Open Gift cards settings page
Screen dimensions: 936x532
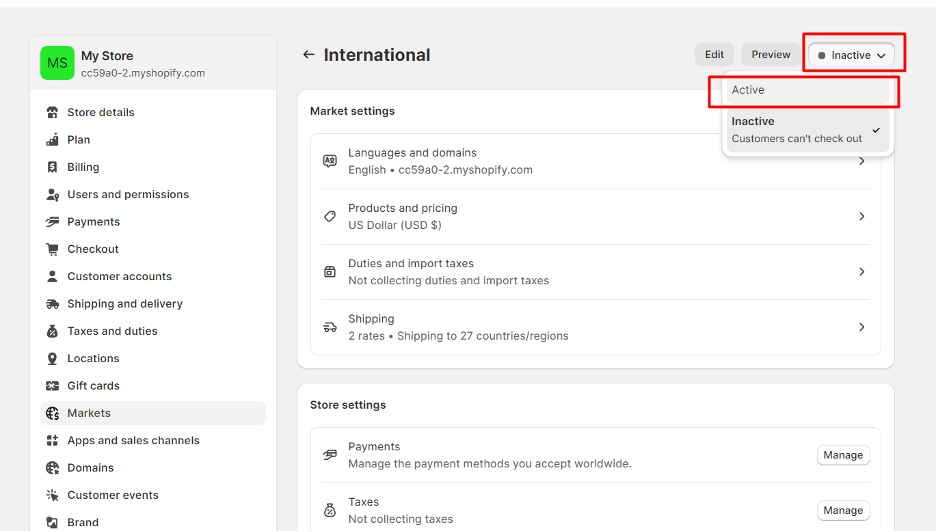pyautogui.click(x=153, y=386)
